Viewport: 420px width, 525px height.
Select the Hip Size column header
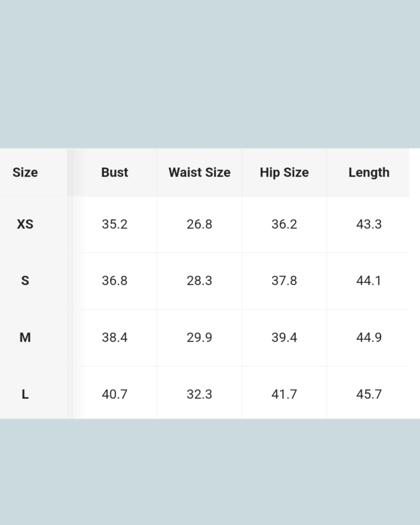click(x=284, y=172)
